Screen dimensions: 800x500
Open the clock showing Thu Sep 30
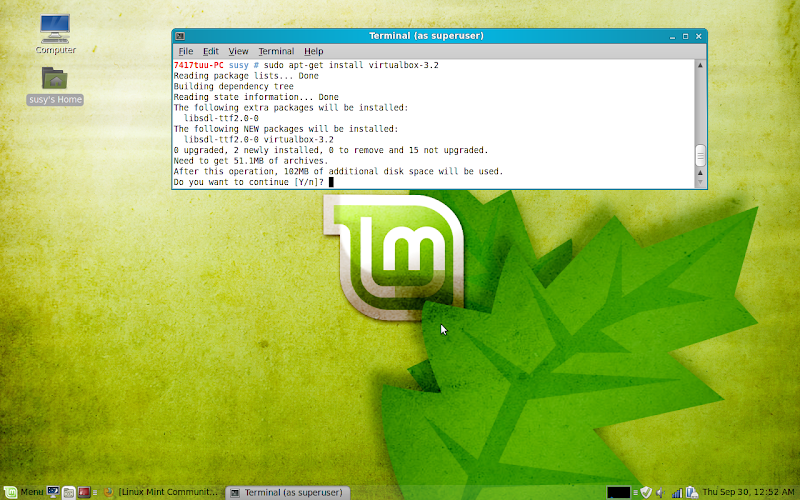748,492
